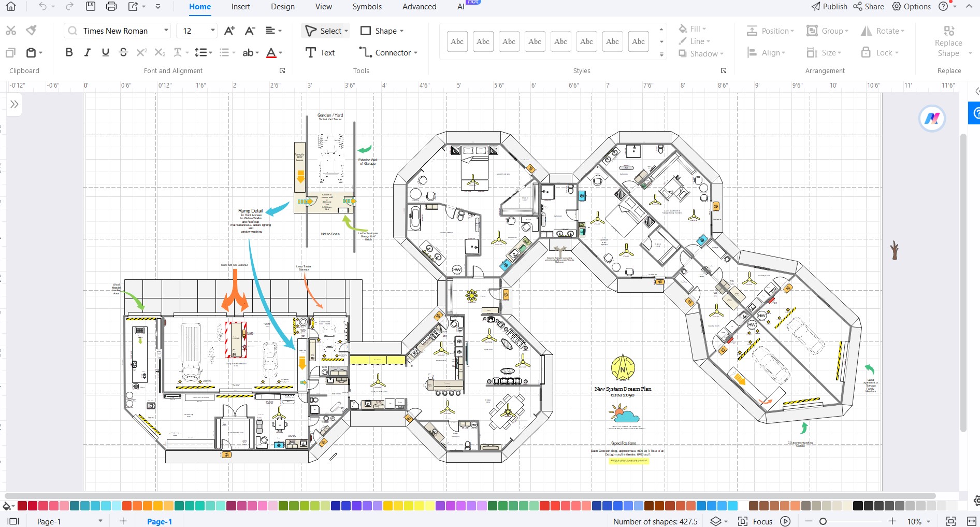Open the fill bucket icon in palette bar
Viewport: 980px width, 527px height.
pos(8,506)
